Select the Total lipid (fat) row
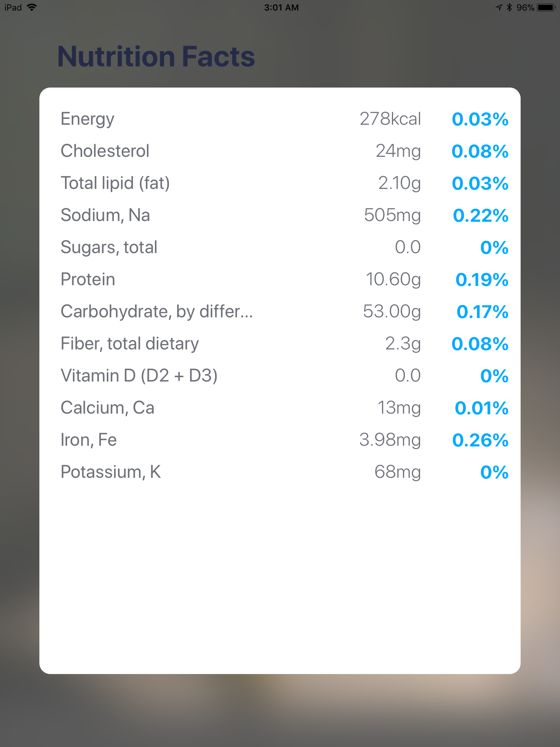Screen dimensions: 560x747 pyautogui.click(x=115, y=183)
